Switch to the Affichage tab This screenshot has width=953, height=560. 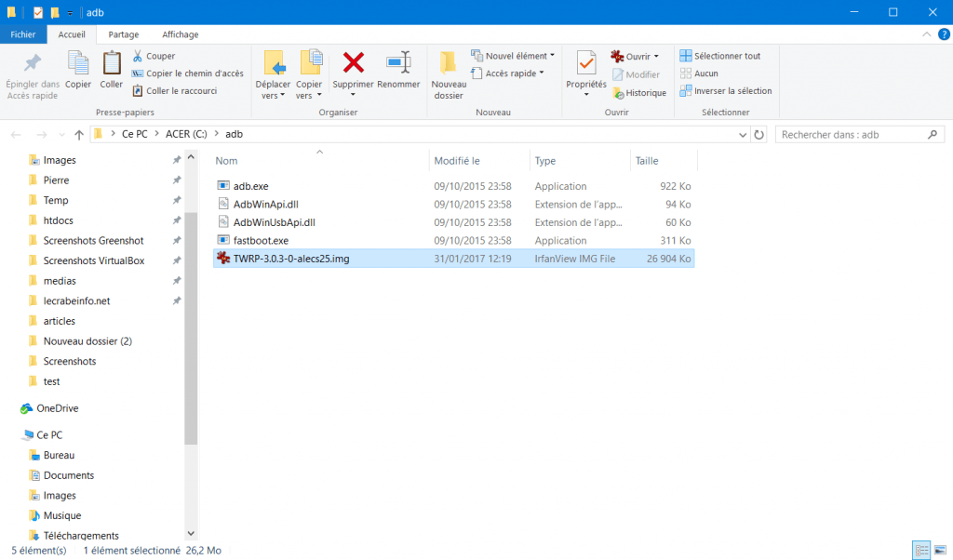pyautogui.click(x=181, y=34)
